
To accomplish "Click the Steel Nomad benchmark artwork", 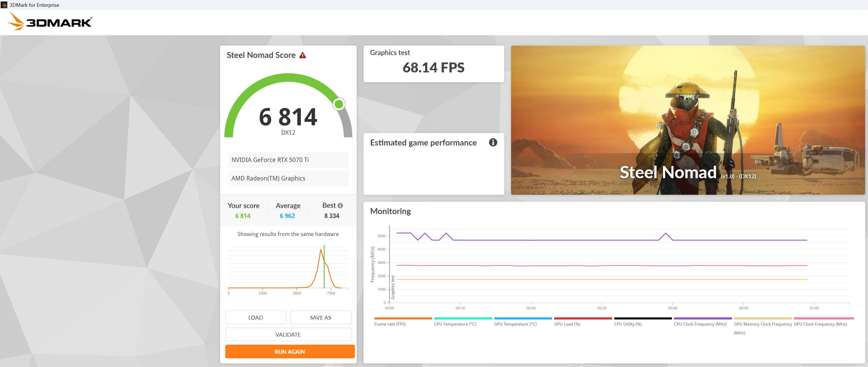I will (688, 120).
